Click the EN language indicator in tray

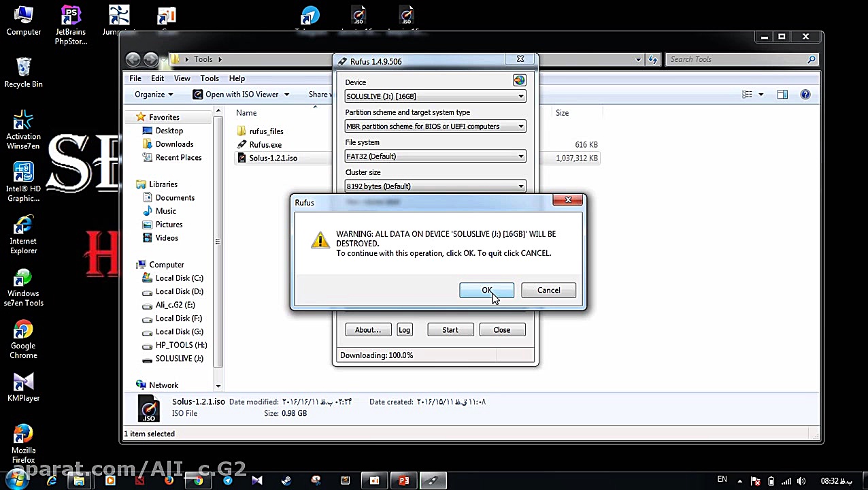(x=722, y=480)
